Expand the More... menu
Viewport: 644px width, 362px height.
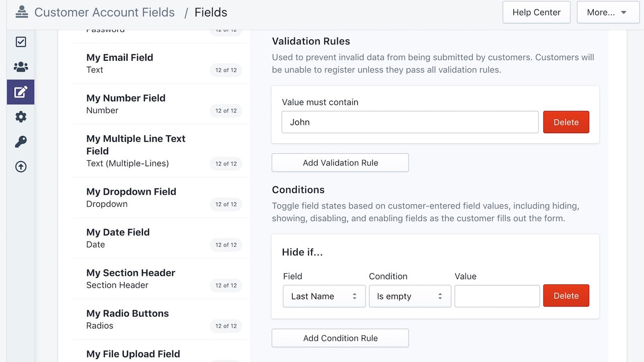608,12
